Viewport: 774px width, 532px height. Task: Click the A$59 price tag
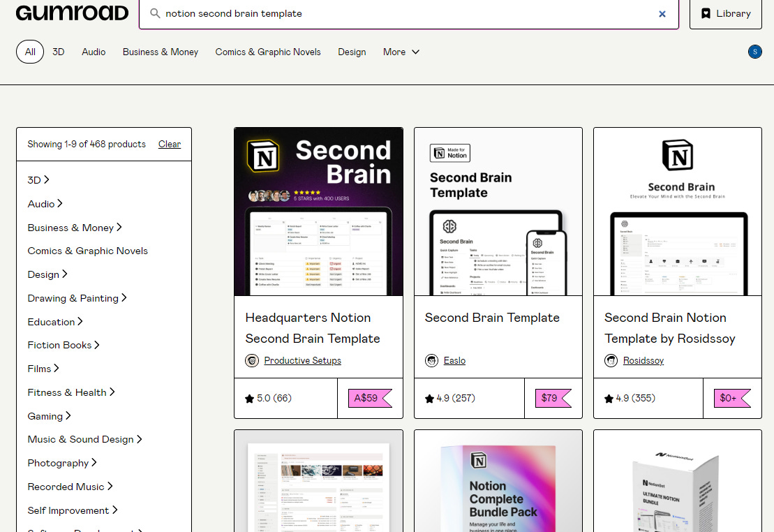click(x=370, y=398)
